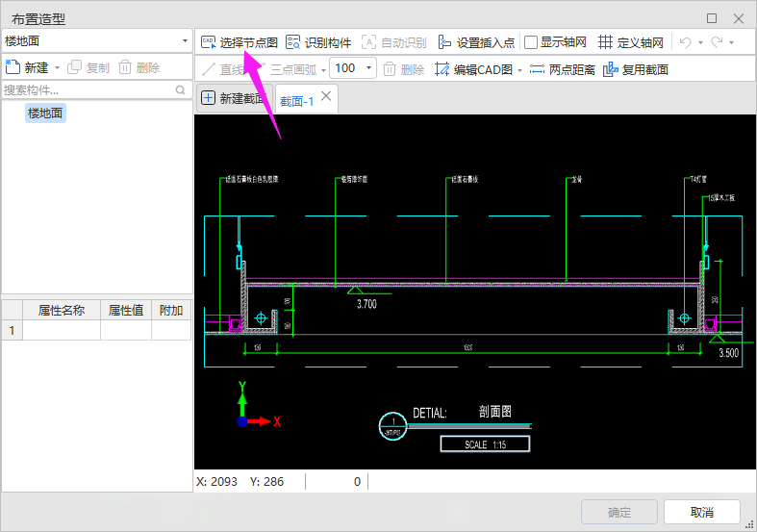Open the 楼地面 type dropdown
This screenshot has height=532, width=757.
click(x=184, y=41)
